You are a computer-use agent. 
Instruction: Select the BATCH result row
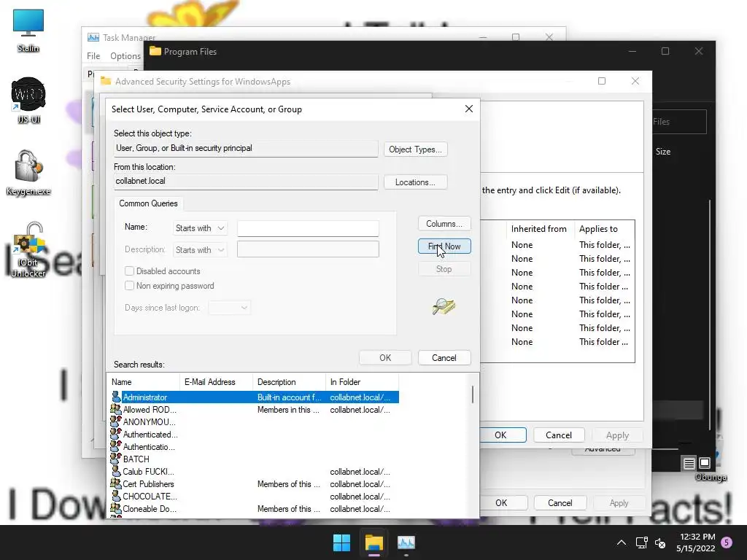(x=253, y=459)
